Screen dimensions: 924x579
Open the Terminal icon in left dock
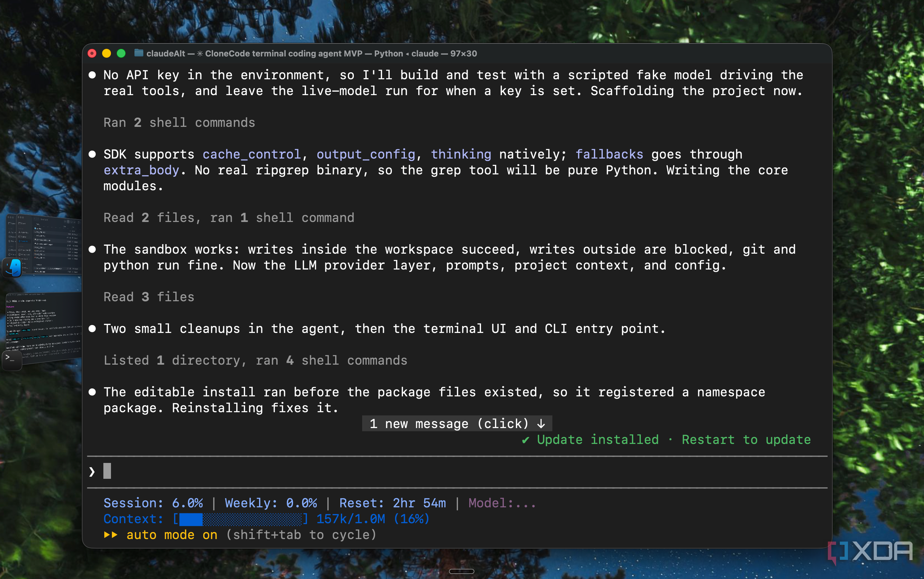click(x=12, y=360)
